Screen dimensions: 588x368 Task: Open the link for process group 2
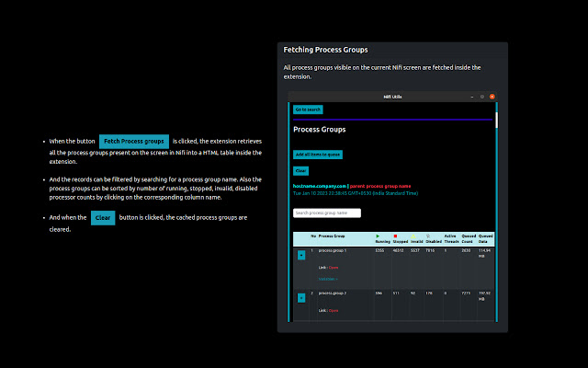point(334,311)
